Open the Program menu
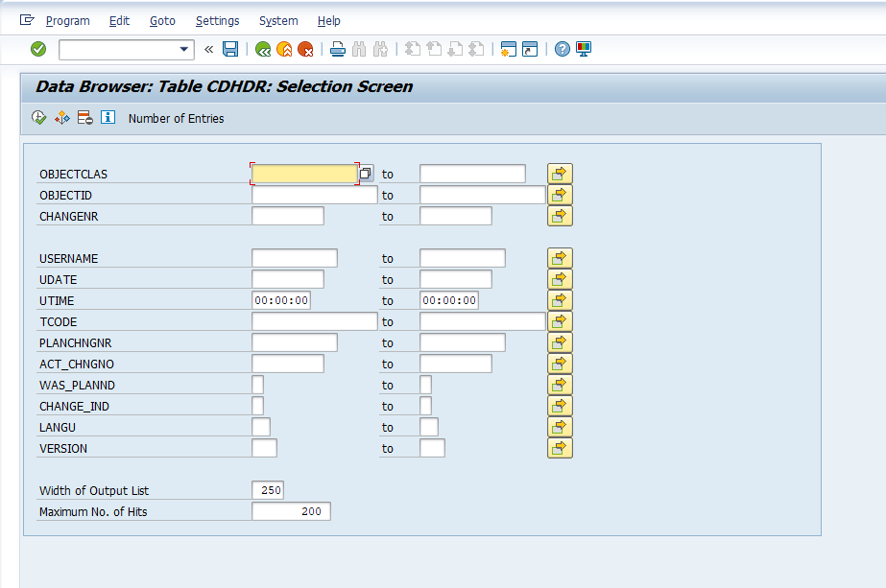 coord(67,20)
